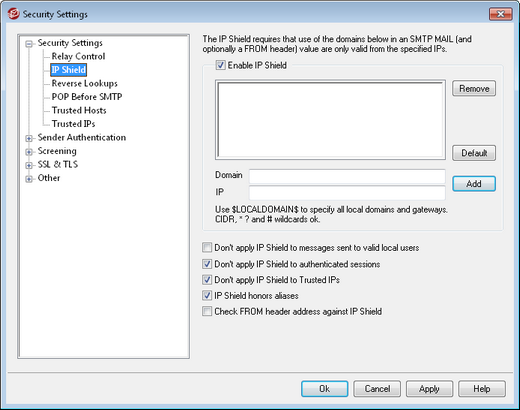Expand the Other tree node

pos(29,179)
